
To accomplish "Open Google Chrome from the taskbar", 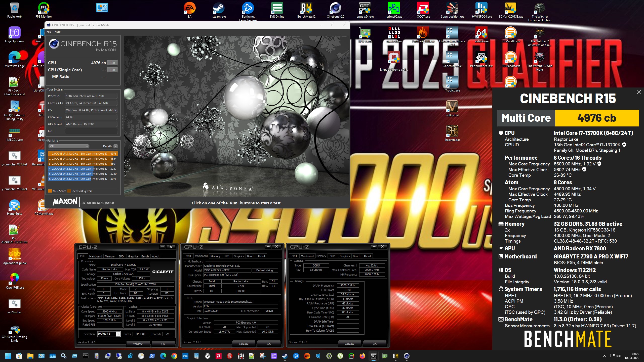I will point(174,356).
